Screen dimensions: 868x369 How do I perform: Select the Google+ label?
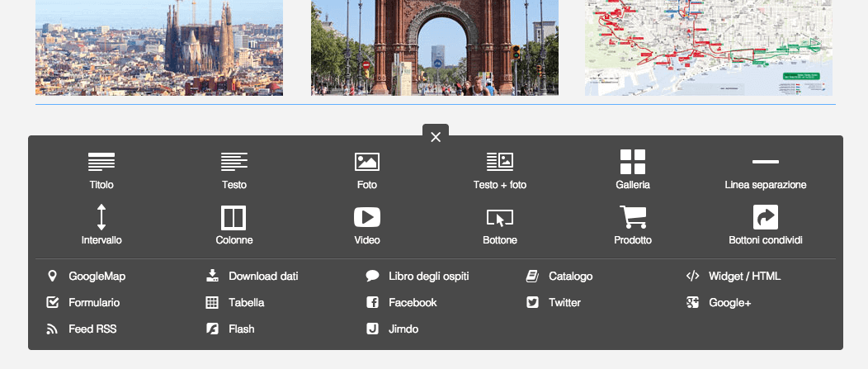[729, 302]
